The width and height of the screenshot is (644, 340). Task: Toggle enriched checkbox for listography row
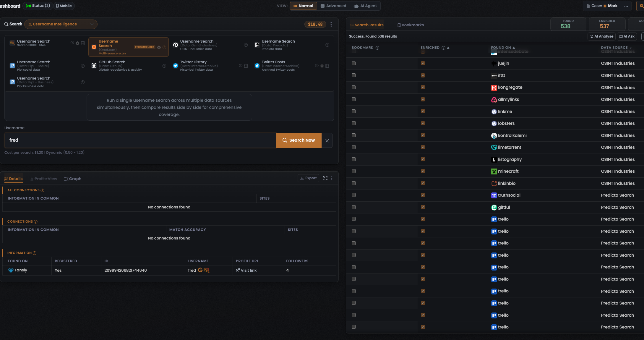(x=423, y=159)
